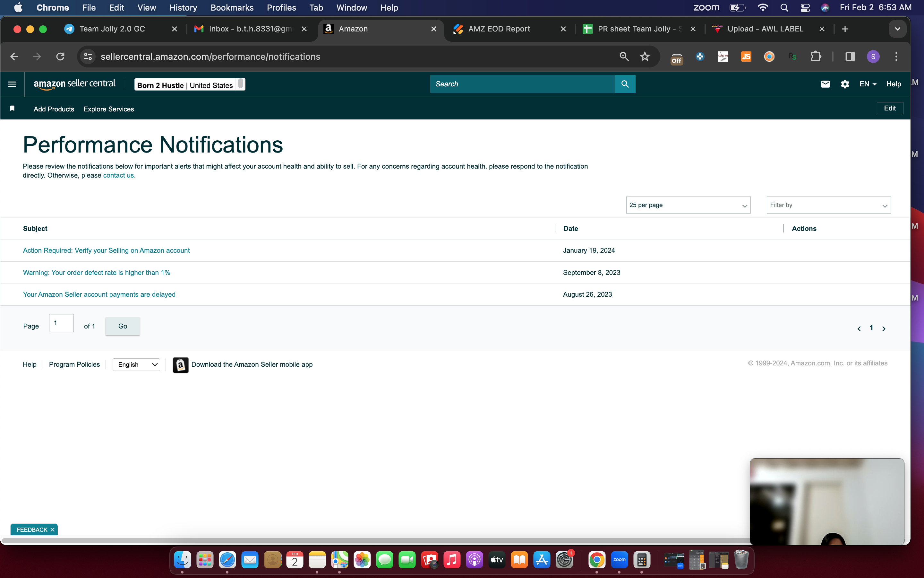Click the search magnifier button in Seller Central

pyautogui.click(x=625, y=84)
